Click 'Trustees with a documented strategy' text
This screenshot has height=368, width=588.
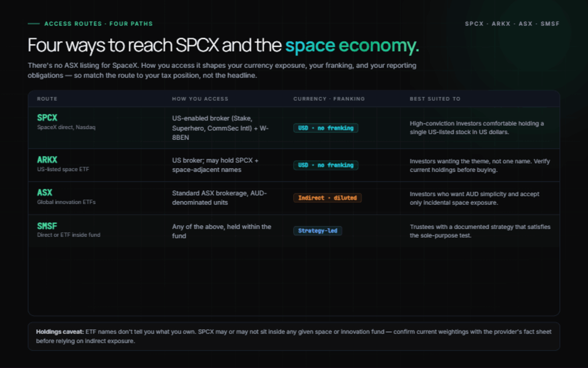coord(480,231)
